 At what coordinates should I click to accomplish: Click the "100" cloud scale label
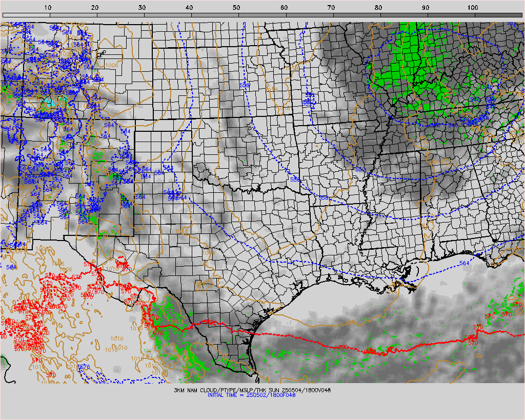(472, 7)
